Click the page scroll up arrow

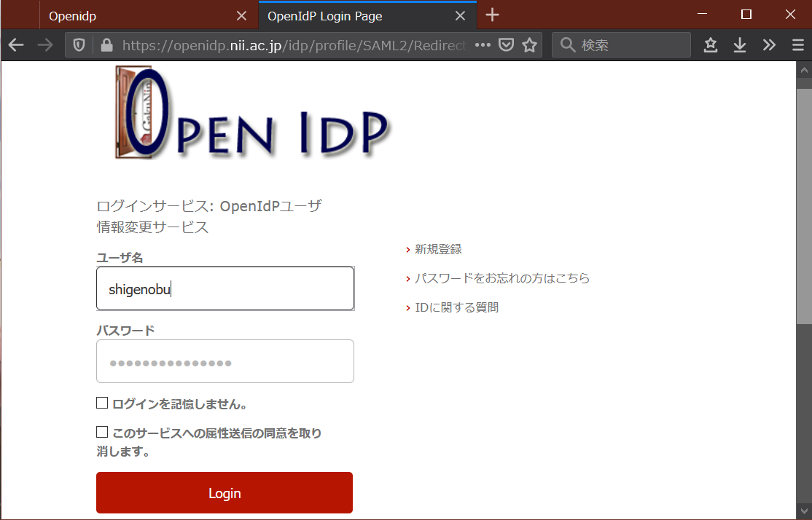coord(804,69)
